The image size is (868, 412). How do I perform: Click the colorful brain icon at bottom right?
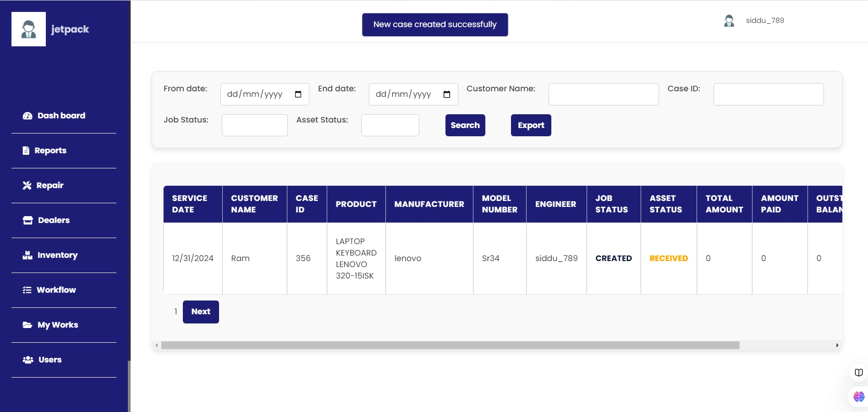click(859, 396)
